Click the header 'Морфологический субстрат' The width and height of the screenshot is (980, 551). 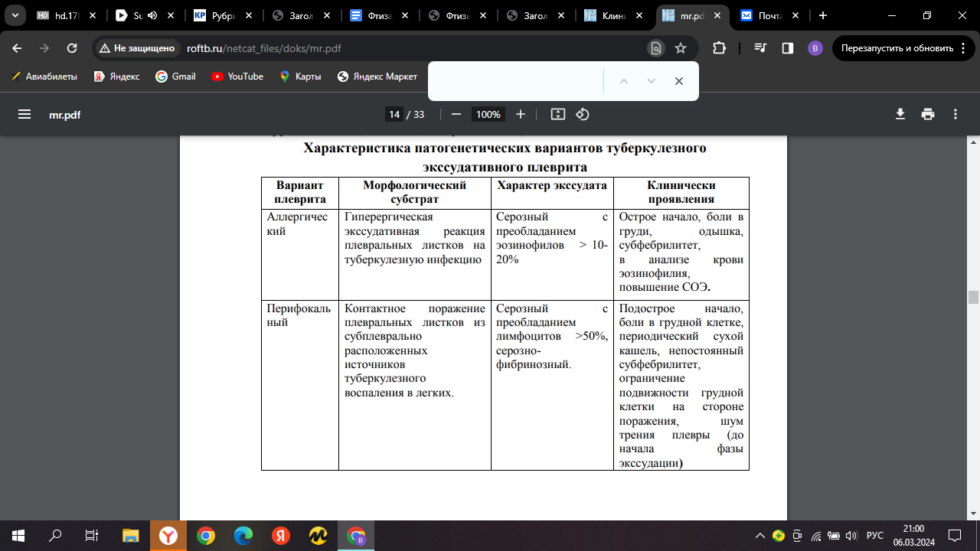coord(414,192)
